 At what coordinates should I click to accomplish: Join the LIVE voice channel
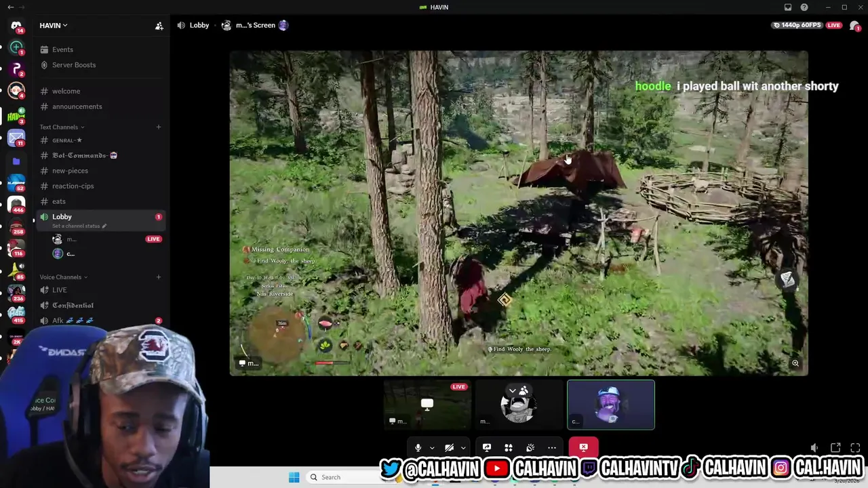coord(60,290)
